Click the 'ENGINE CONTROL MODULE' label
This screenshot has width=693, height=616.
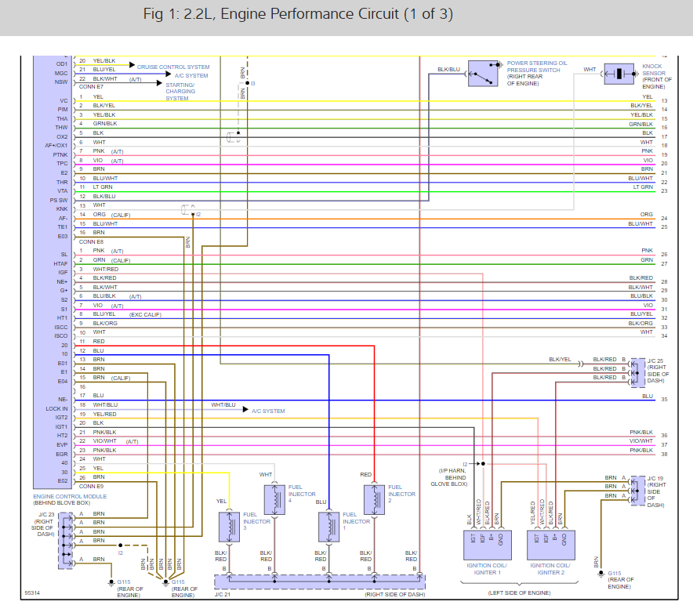coord(70,496)
